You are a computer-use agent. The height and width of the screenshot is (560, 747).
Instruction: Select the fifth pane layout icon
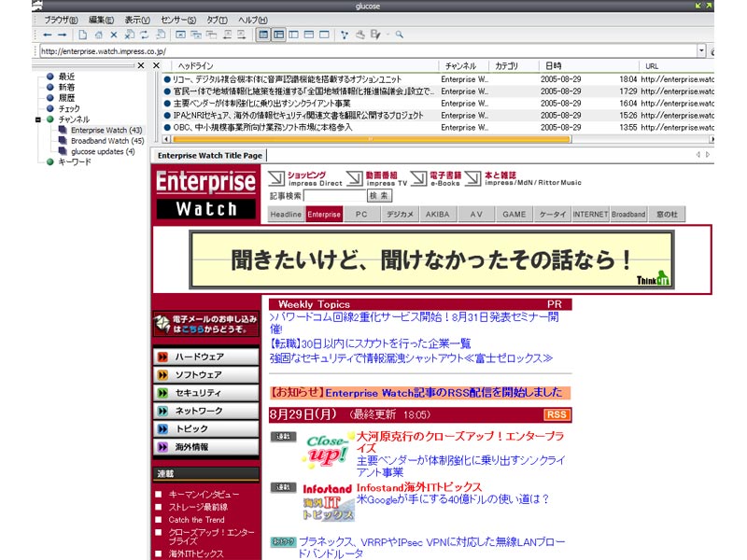click(x=324, y=35)
